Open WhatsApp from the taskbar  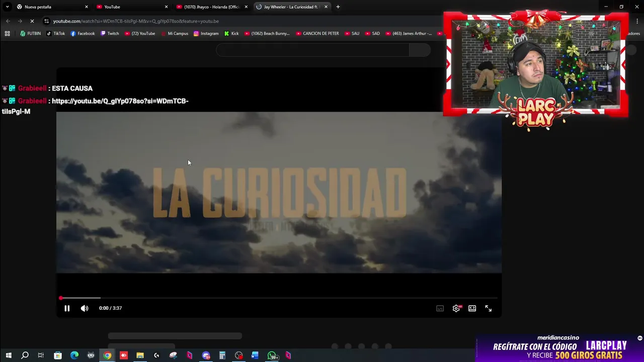click(x=272, y=355)
